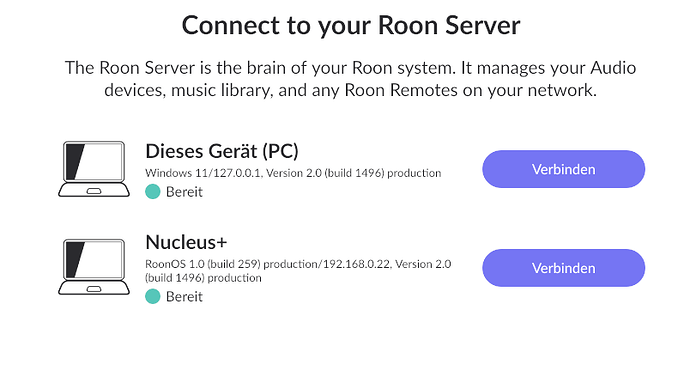Connect to Nucleus+ using Verbinden button

click(563, 268)
